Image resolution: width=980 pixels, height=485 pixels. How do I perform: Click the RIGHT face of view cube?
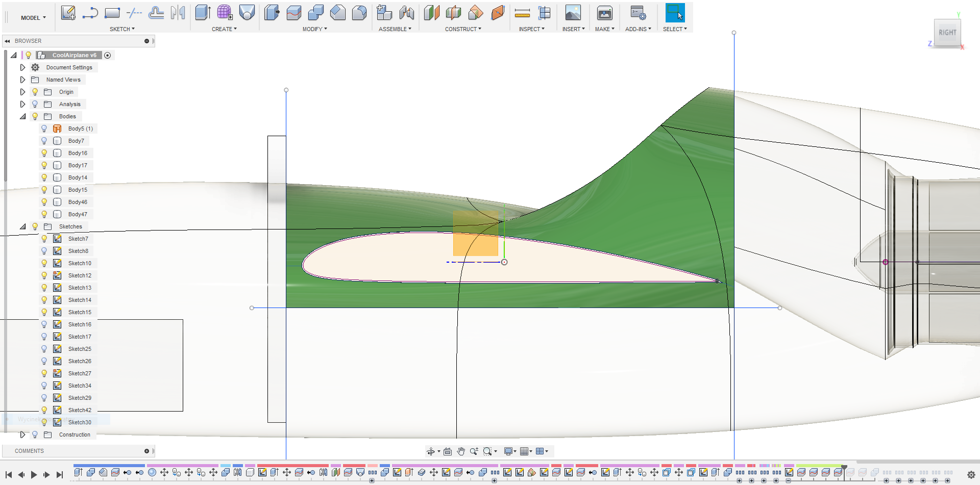click(x=947, y=33)
